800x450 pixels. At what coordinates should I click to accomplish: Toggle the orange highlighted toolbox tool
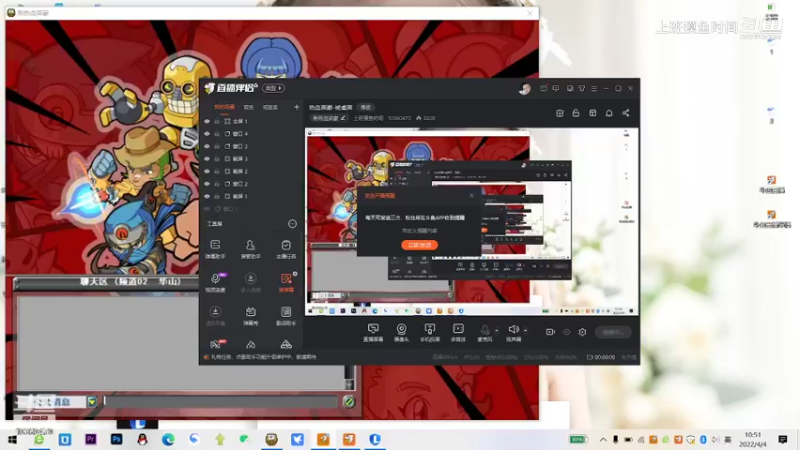286,282
